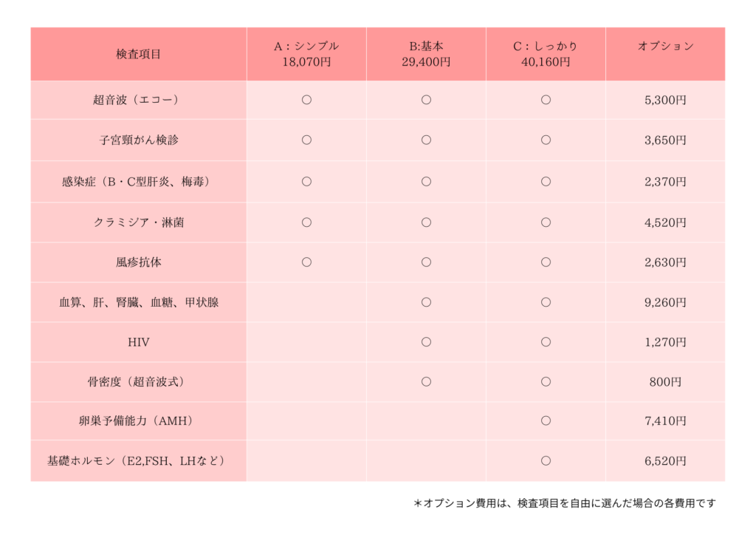Click the 子宮頸がん検診 circle in B:基本 column

point(426,140)
